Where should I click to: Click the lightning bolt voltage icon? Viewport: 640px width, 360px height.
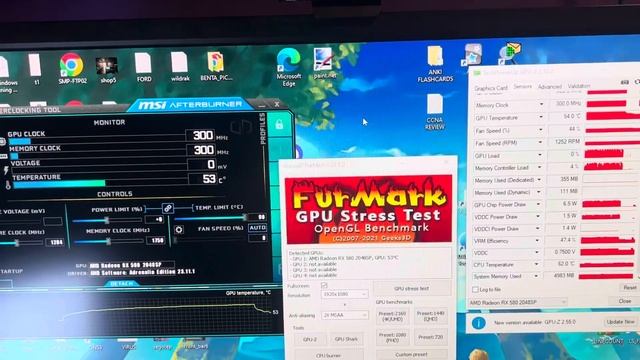6,170
